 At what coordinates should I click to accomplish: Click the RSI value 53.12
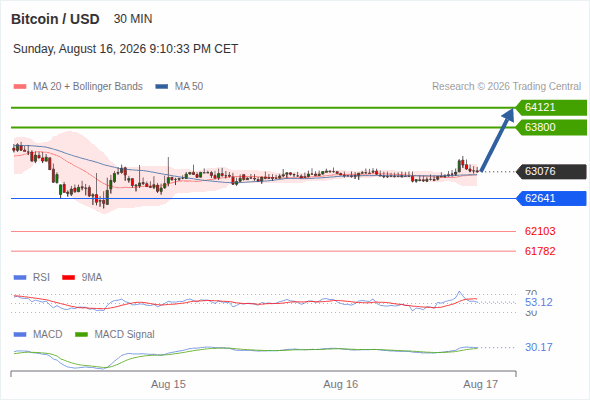(539, 302)
